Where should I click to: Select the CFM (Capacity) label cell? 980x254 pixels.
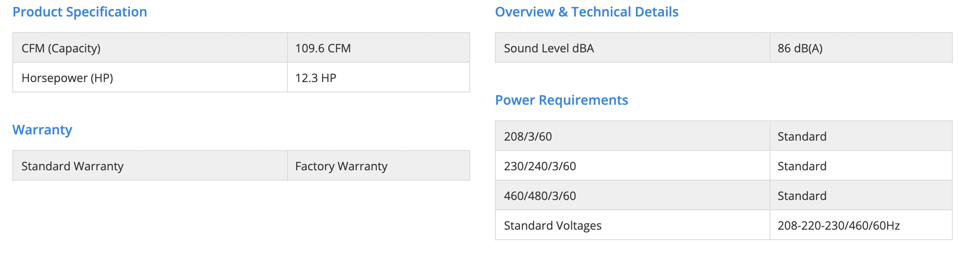[x=61, y=48]
